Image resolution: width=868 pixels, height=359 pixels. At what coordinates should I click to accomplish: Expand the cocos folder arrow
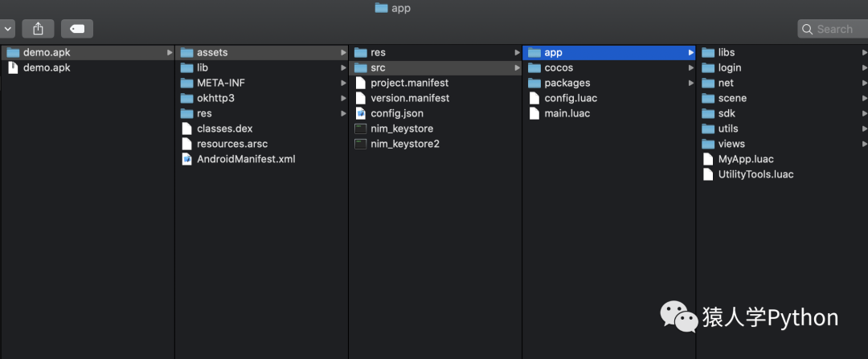tap(691, 67)
